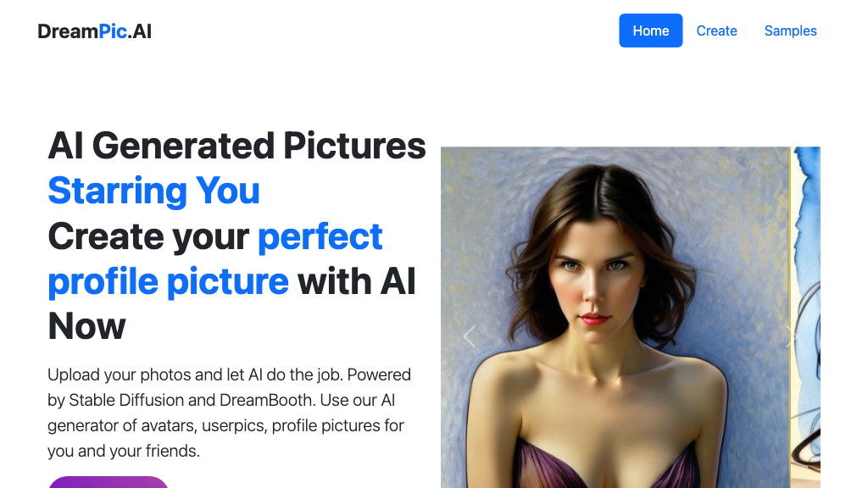Navigate to Create from the top menu
The image size is (868, 488).
pyautogui.click(x=716, y=30)
